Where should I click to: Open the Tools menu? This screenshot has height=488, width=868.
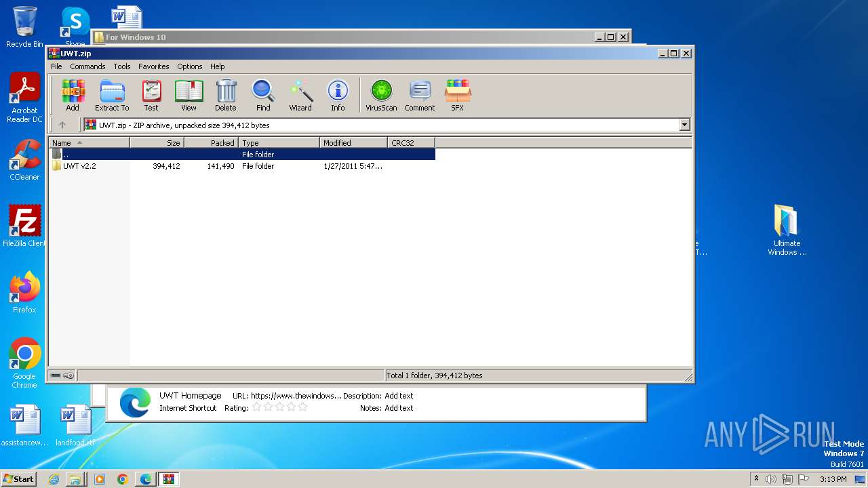(122, 66)
